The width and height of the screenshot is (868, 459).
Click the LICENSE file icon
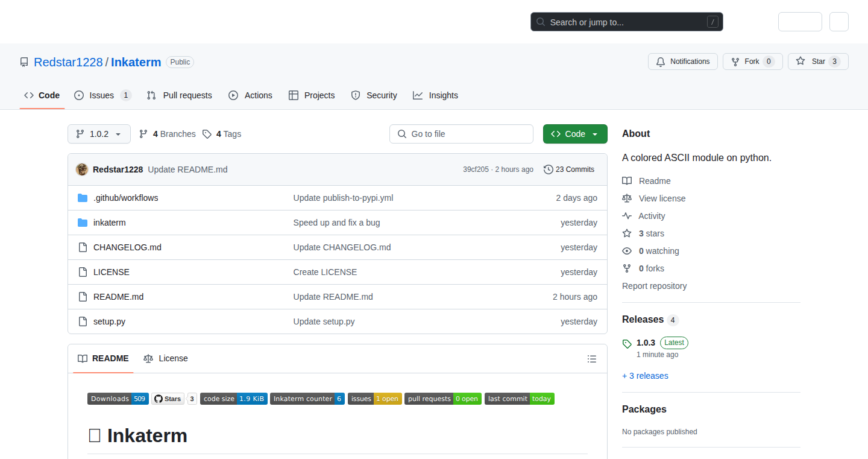coord(83,272)
